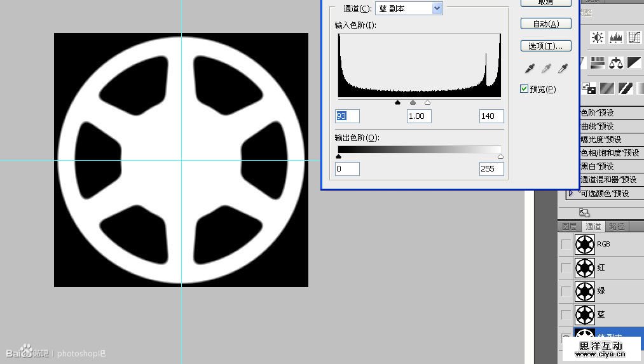This screenshot has height=364, width=644.
Task: Show the RGB channel visibility box
Action: (x=566, y=245)
